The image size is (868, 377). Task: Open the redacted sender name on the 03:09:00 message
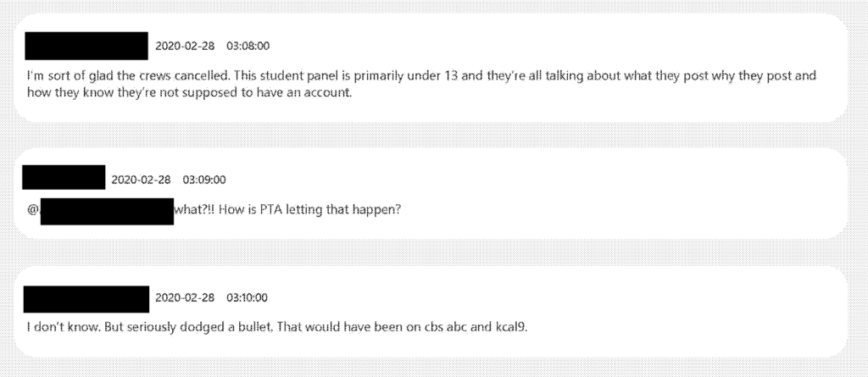(64, 179)
